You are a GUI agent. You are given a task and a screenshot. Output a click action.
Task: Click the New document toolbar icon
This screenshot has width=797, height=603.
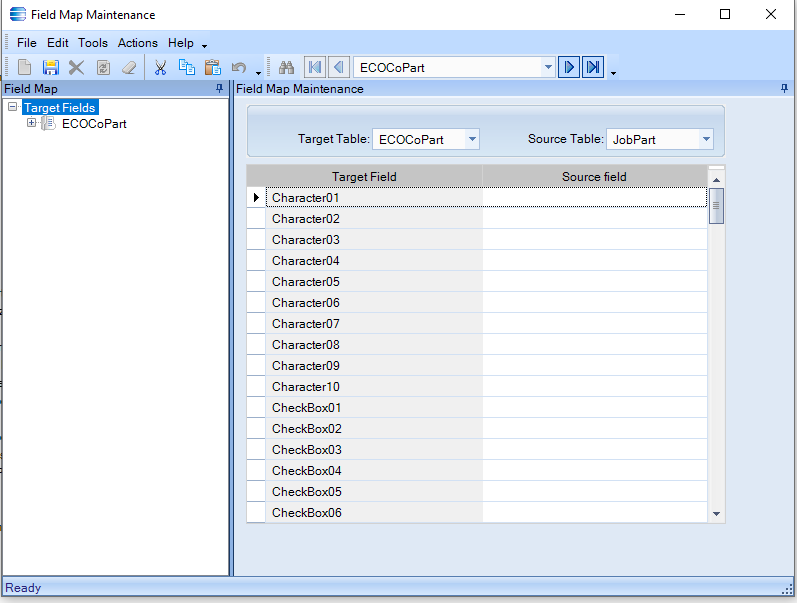click(x=24, y=67)
